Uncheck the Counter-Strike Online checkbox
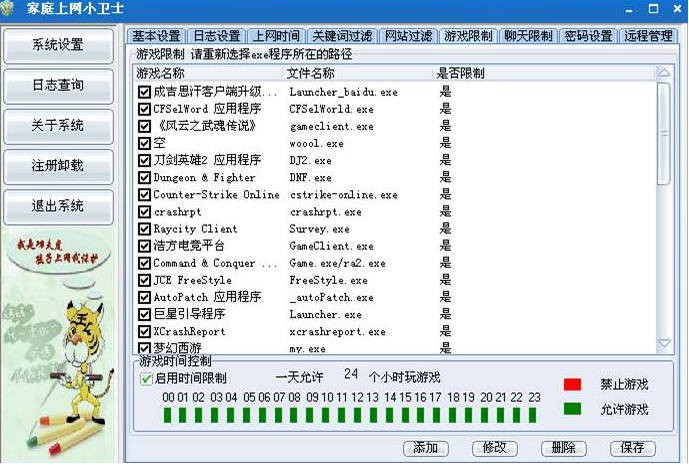 tap(144, 195)
